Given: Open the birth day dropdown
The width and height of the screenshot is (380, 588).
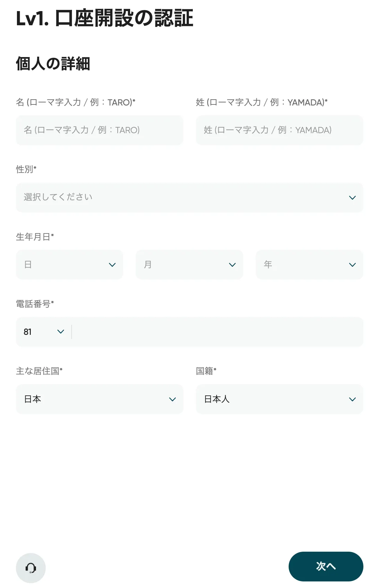Looking at the screenshot, I should click(69, 265).
